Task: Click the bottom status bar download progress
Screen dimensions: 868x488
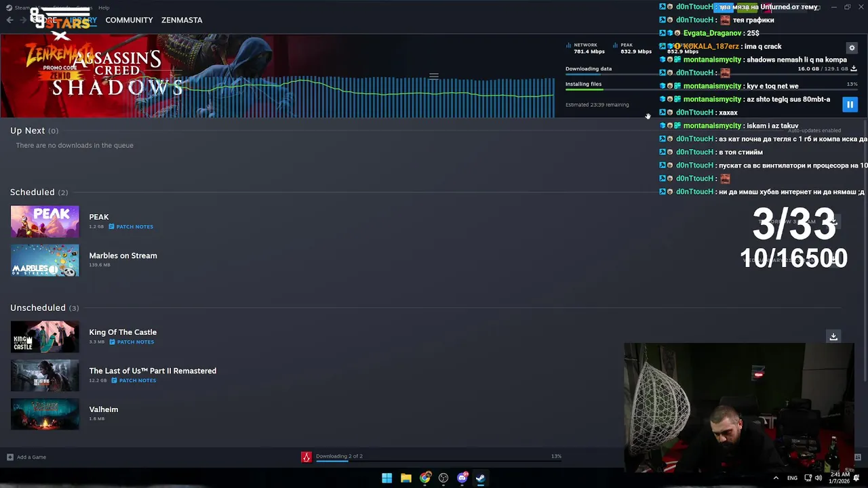Action: click(x=439, y=462)
